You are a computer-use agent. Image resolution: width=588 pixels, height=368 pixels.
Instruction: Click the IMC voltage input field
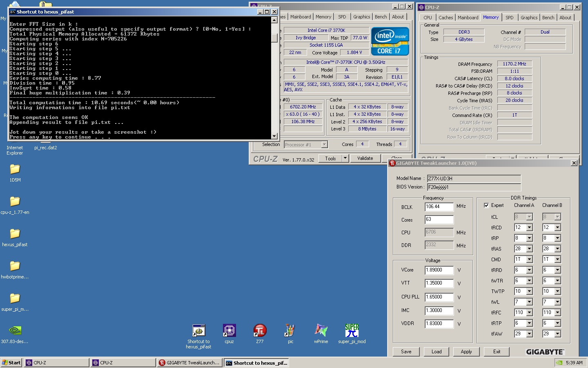[x=439, y=311]
